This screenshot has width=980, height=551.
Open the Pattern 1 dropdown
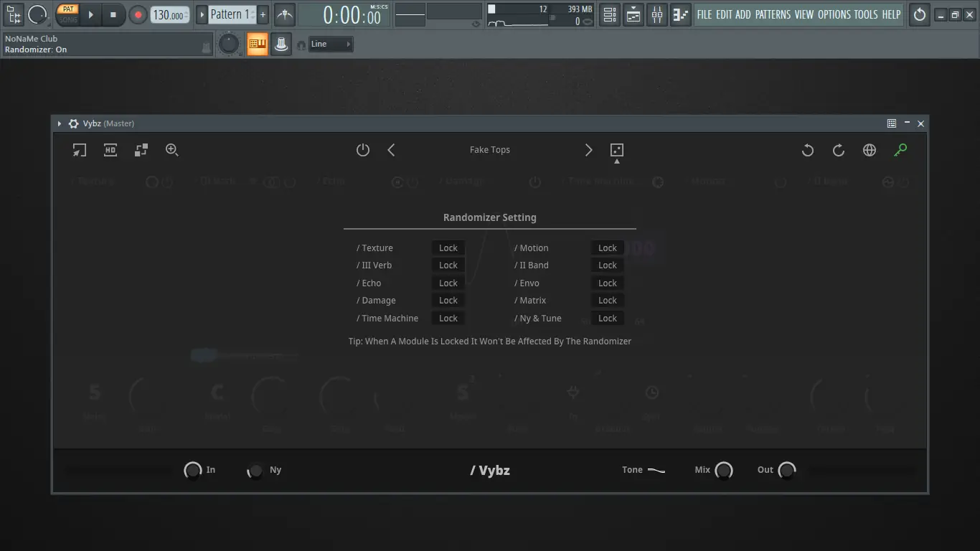(231, 14)
